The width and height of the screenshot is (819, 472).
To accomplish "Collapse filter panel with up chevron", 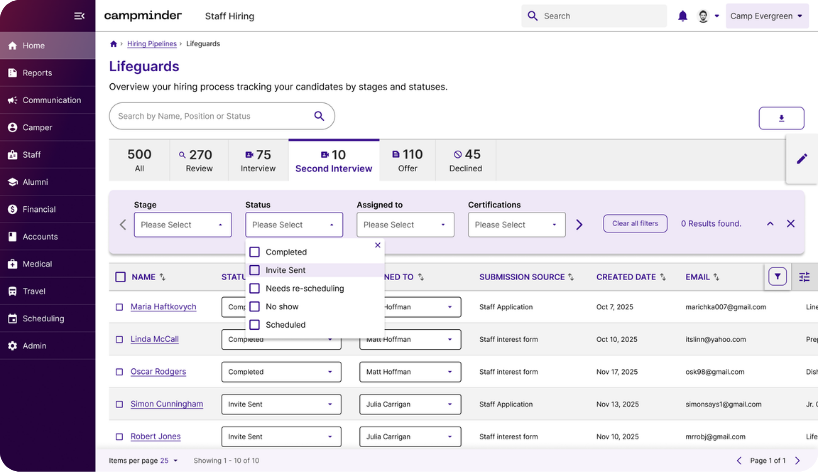I will (x=770, y=224).
